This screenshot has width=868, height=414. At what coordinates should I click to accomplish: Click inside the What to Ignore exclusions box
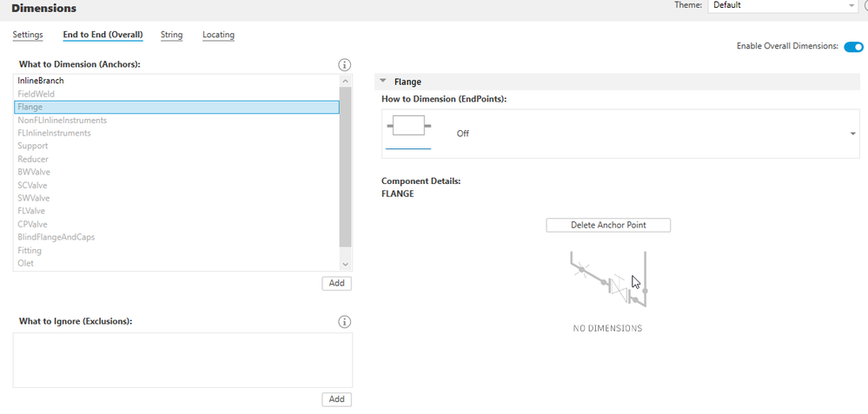(182, 360)
